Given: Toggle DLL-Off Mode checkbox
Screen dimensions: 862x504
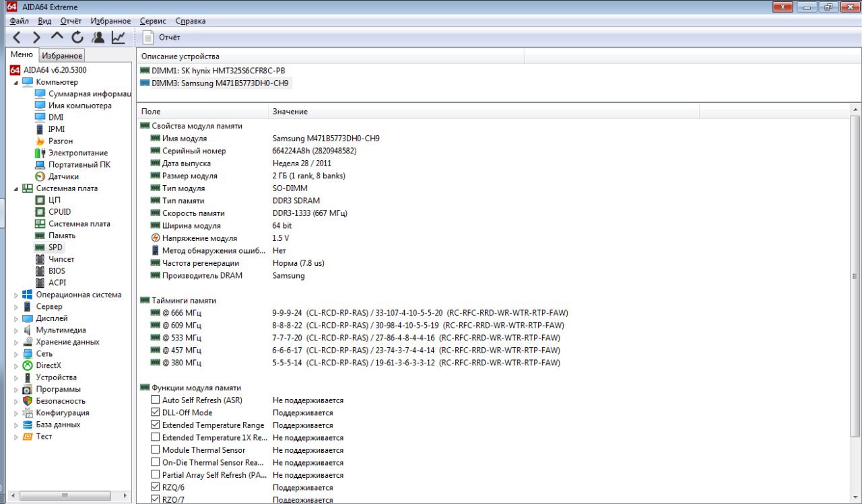Looking at the screenshot, I should 156,412.
